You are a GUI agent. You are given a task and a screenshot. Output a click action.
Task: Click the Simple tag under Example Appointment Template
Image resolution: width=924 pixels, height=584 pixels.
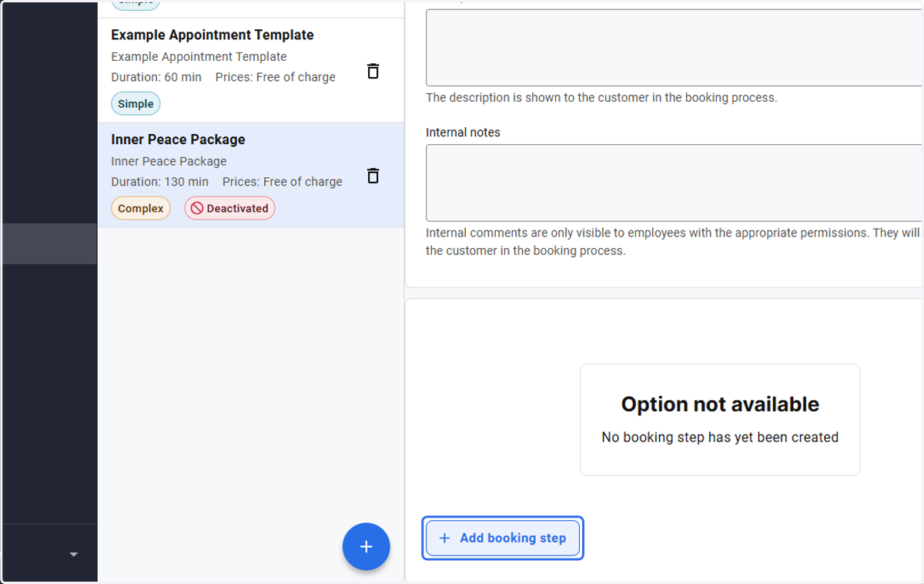[x=136, y=103]
